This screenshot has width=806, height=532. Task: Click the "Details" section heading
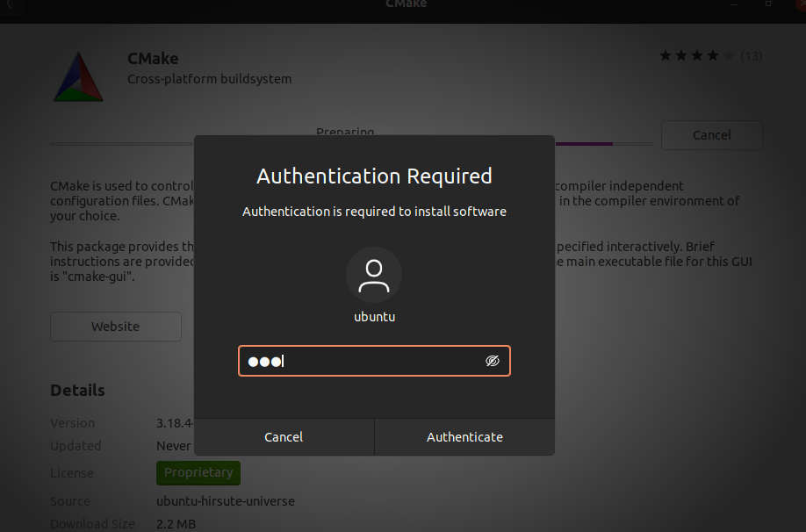[x=77, y=391]
